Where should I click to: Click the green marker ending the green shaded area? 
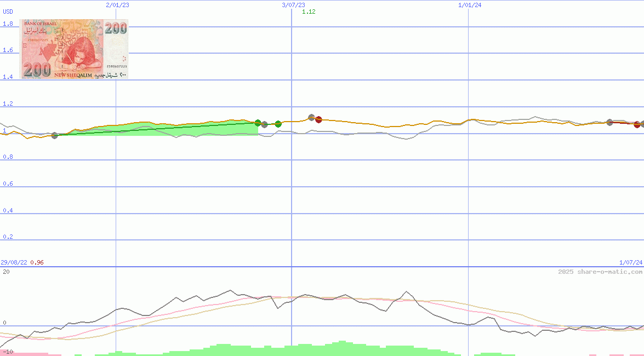[258, 123]
